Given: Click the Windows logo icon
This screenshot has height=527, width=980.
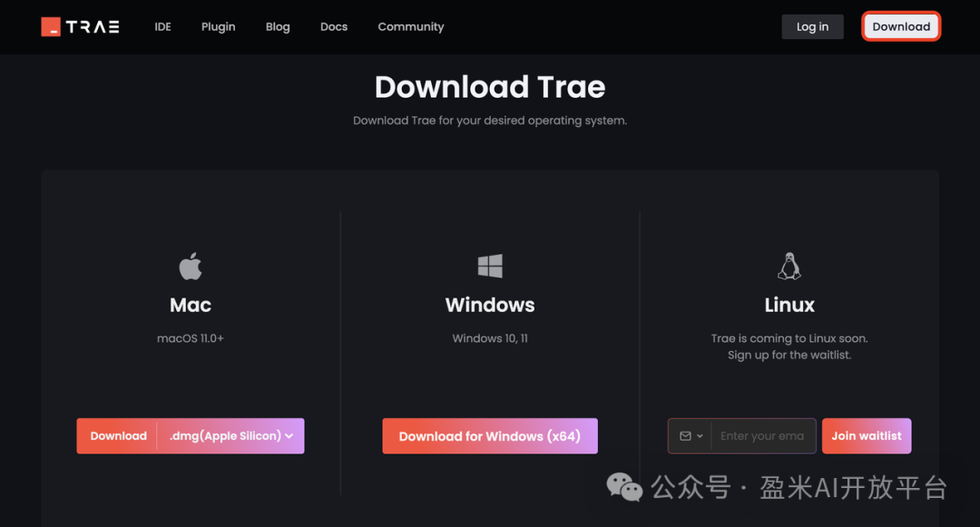Looking at the screenshot, I should (490, 266).
